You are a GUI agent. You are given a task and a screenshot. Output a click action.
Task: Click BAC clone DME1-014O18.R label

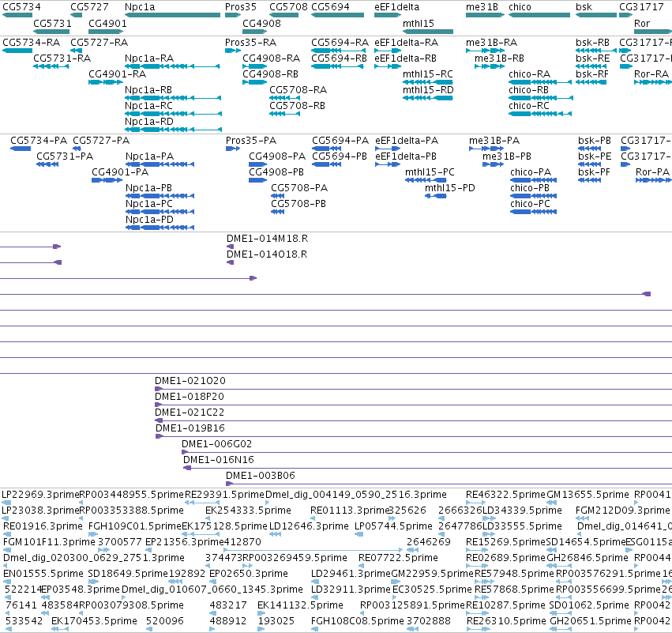pos(267,254)
